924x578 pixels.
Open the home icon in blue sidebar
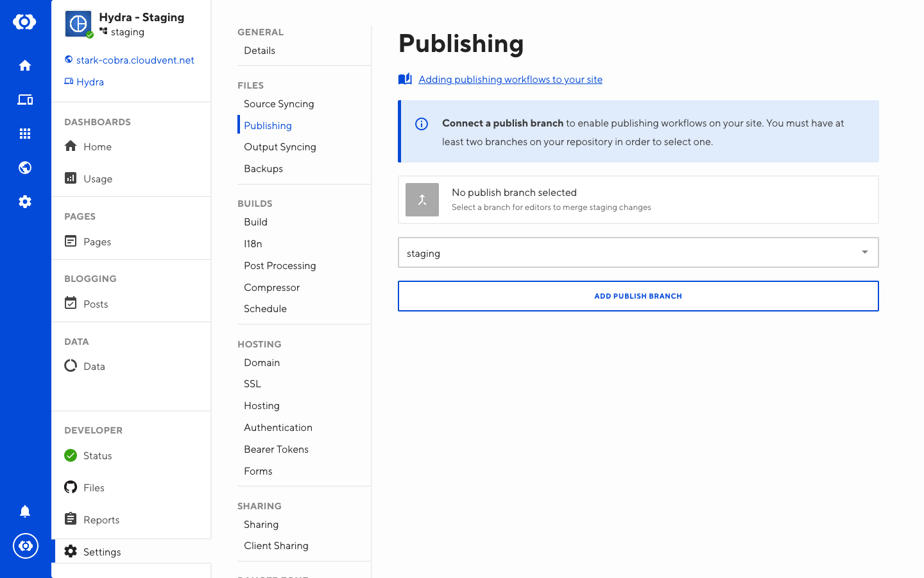pyautogui.click(x=25, y=66)
